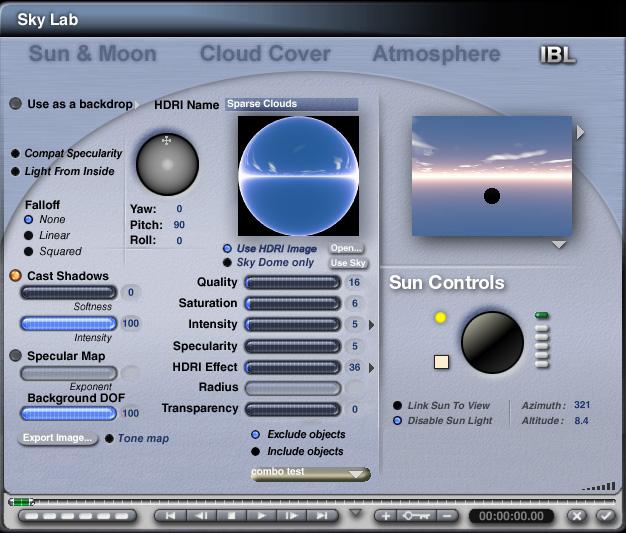Select Include objects radio button
Viewport: 626px width, 533px height.
pyautogui.click(x=256, y=452)
